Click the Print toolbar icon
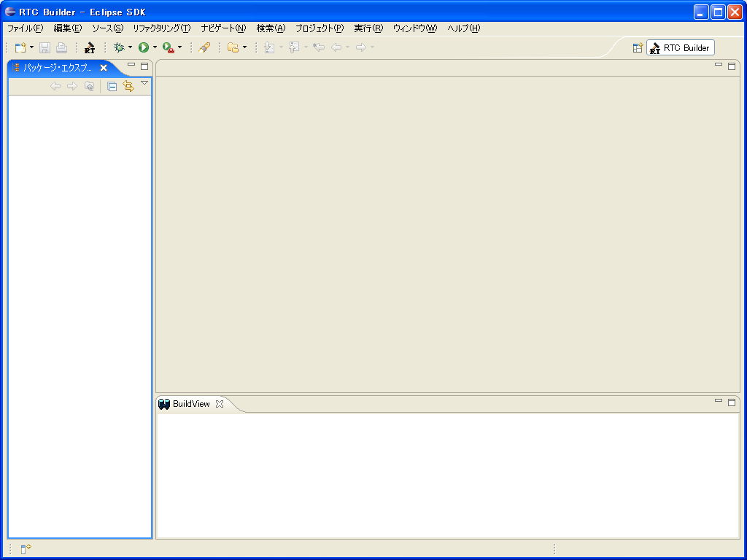Image resolution: width=747 pixels, height=560 pixels. [x=61, y=47]
